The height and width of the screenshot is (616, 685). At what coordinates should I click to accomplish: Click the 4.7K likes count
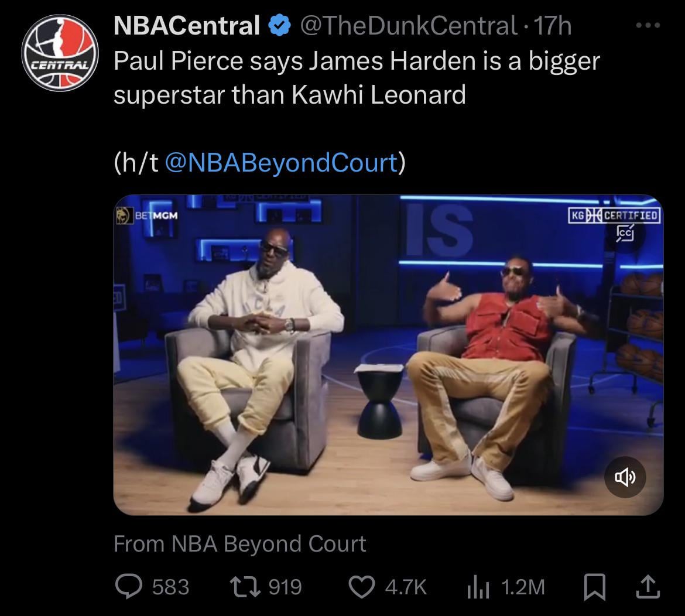[406, 587]
